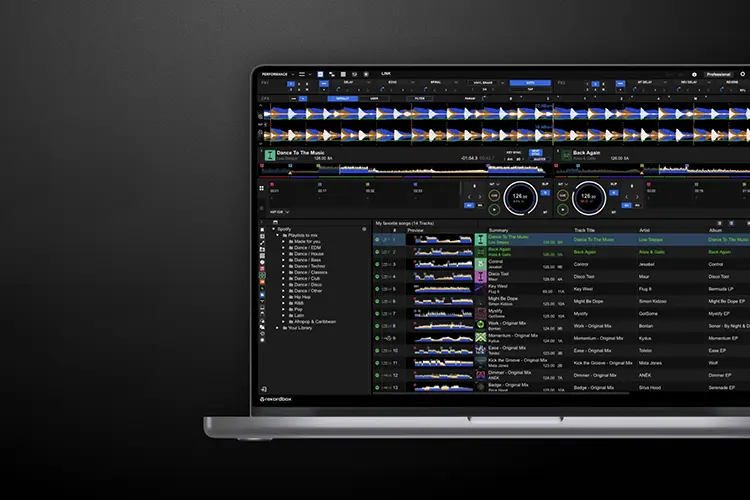The width and height of the screenshot is (750, 500).
Task: Click the Preview column header
Action: click(415, 230)
